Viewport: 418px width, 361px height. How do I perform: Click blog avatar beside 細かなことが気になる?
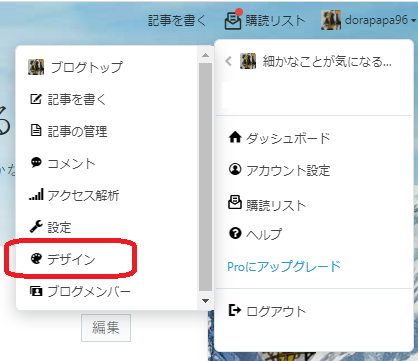coord(248,61)
